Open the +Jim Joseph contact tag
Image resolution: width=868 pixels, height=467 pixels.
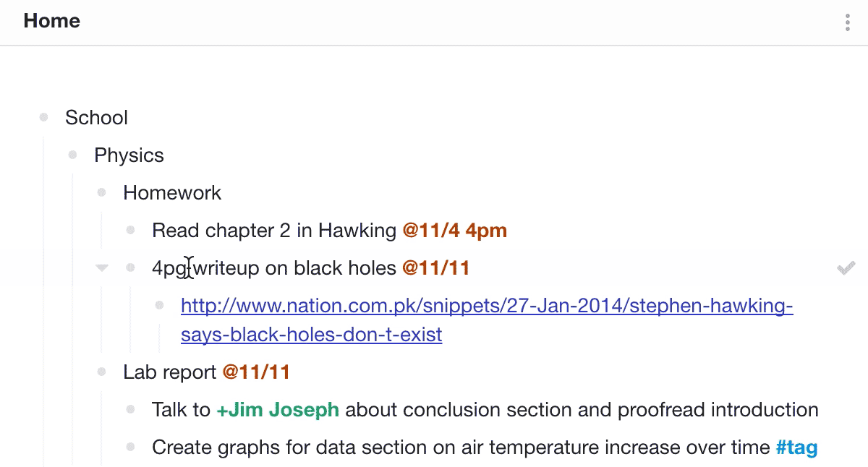coord(278,410)
